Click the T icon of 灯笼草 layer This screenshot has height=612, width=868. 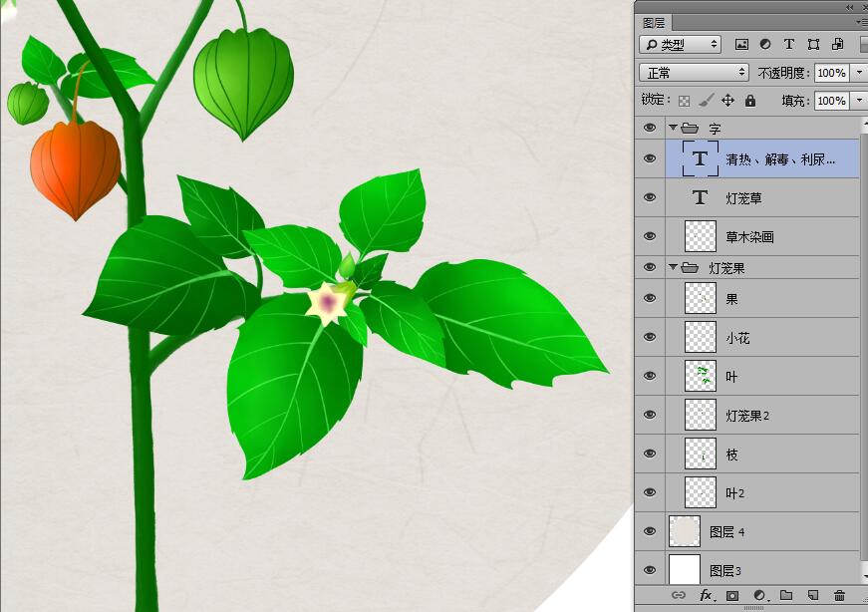[x=701, y=197]
